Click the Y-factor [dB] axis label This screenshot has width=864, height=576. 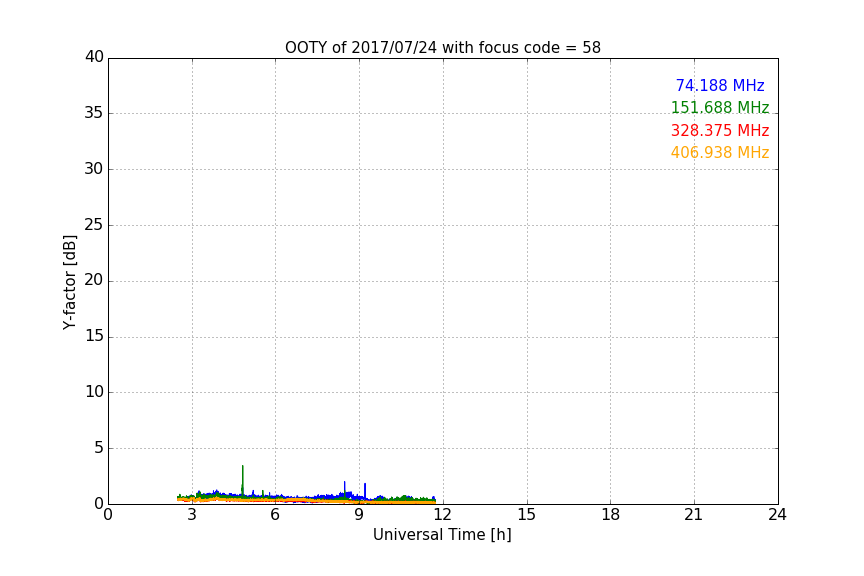(69, 282)
